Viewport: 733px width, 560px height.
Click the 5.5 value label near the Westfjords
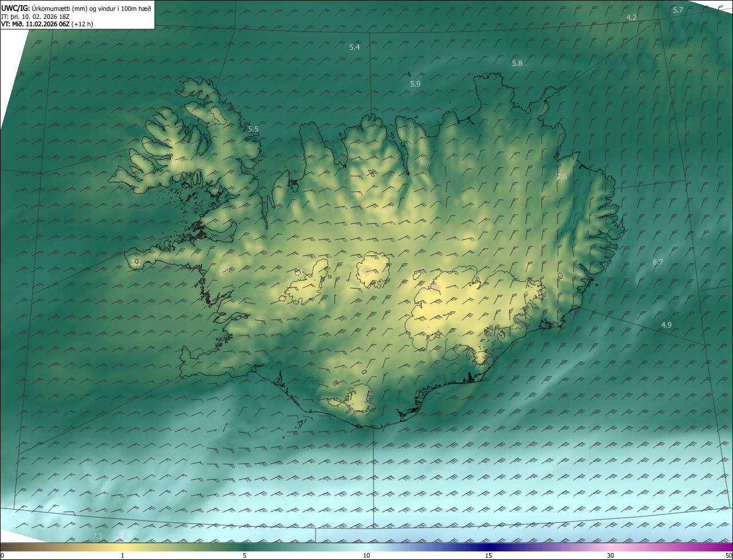(x=253, y=129)
